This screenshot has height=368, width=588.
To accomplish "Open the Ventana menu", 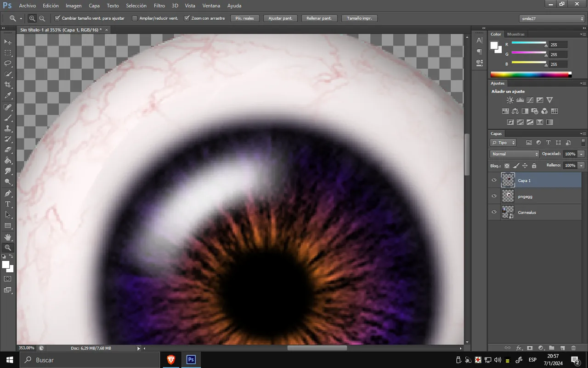I will [x=211, y=6].
